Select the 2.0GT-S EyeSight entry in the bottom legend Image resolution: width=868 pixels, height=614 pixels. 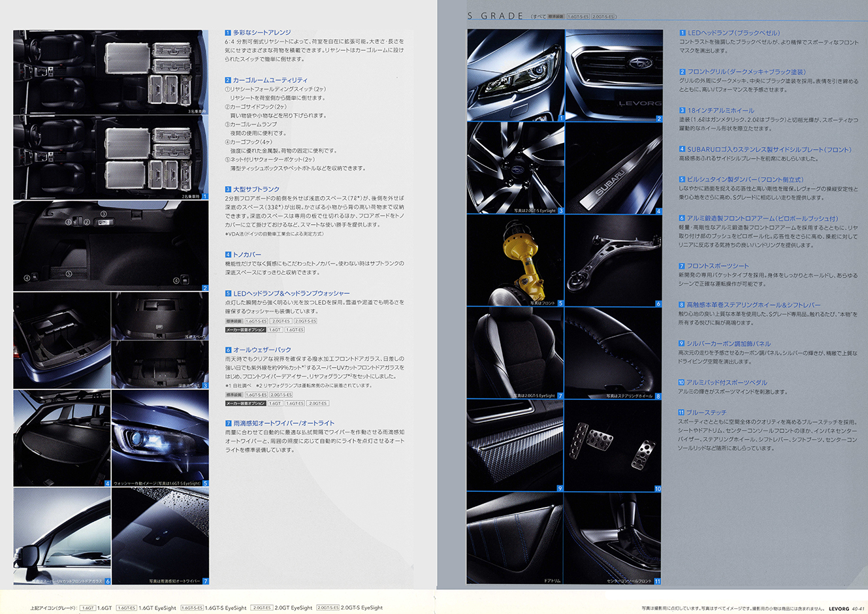click(x=349, y=608)
